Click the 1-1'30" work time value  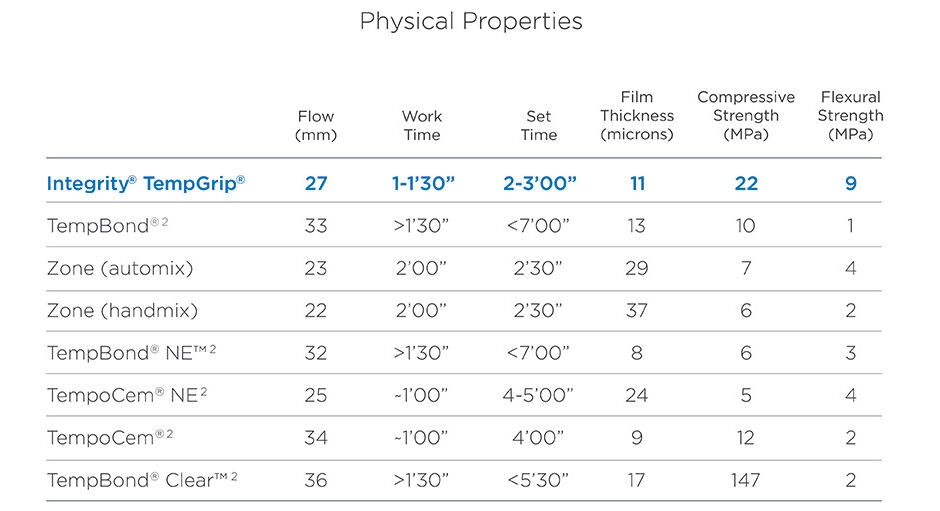click(421, 184)
